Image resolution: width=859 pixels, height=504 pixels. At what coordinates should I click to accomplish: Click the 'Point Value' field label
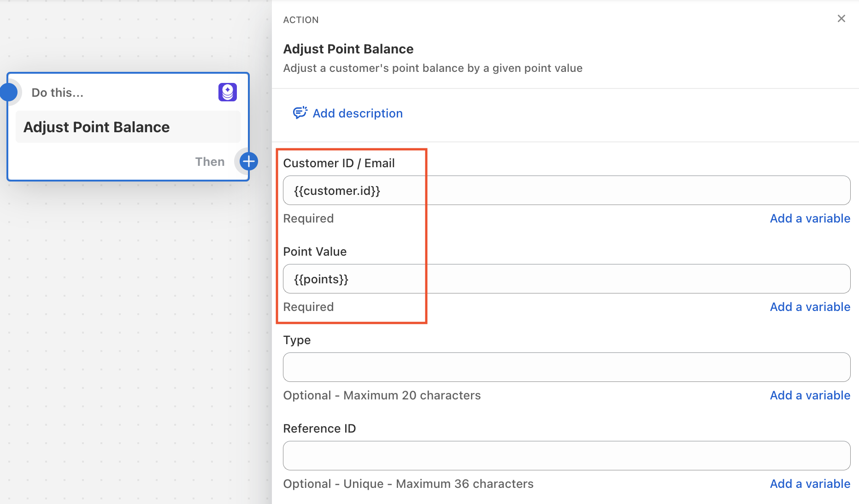click(315, 252)
